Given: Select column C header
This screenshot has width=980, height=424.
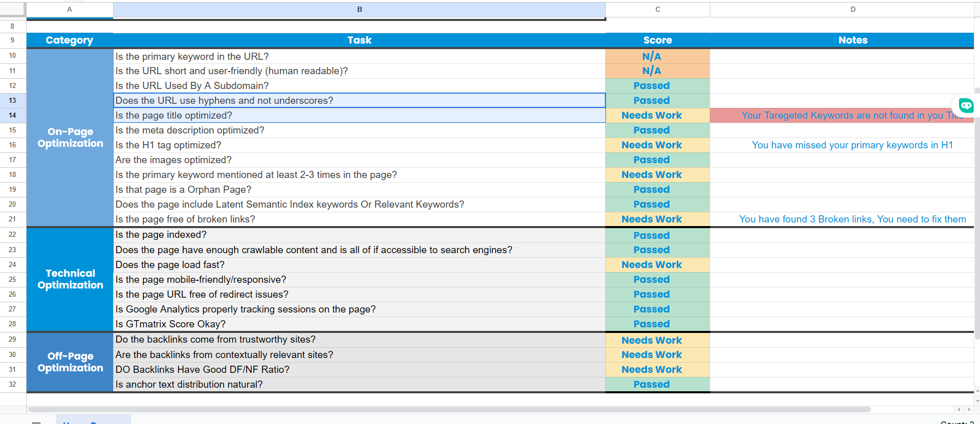Looking at the screenshot, I should pos(658,9).
